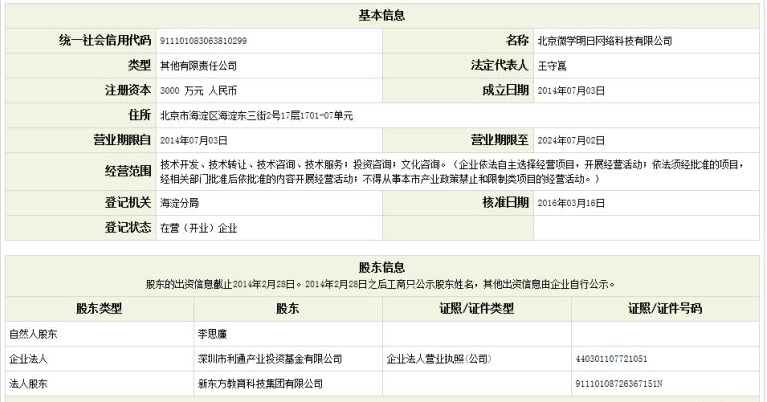Click registration status 在营（开业）企业

(199, 228)
